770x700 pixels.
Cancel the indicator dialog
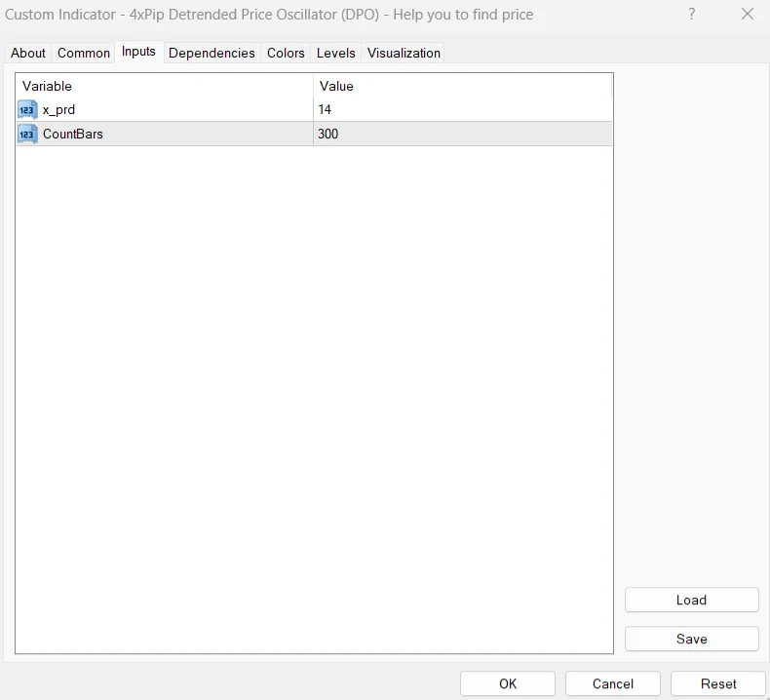click(x=613, y=683)
